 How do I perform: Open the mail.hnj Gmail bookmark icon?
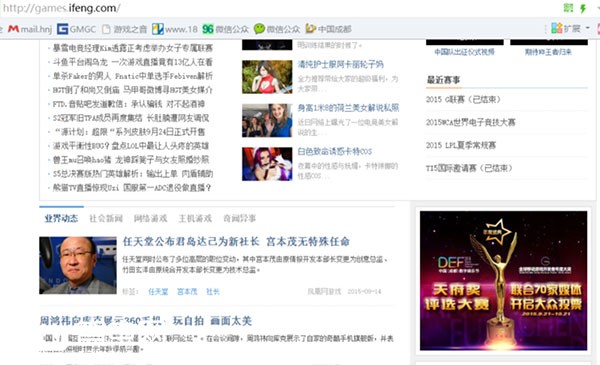13,29
